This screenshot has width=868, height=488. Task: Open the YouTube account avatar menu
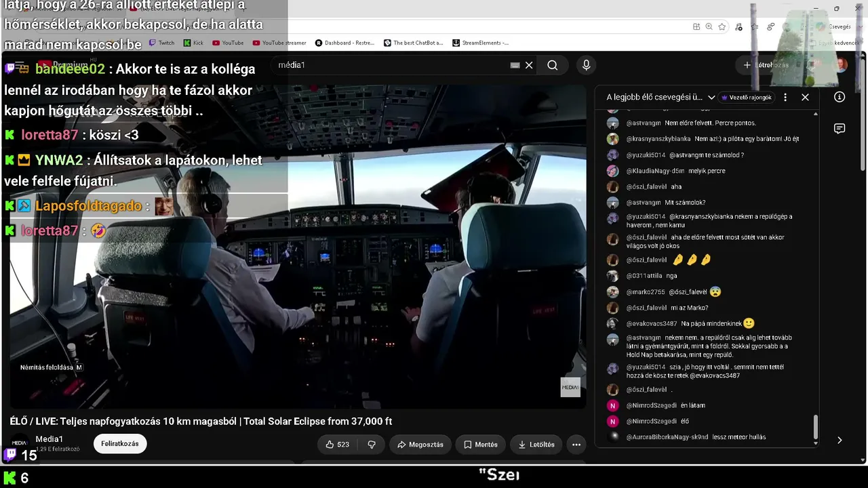841,65
